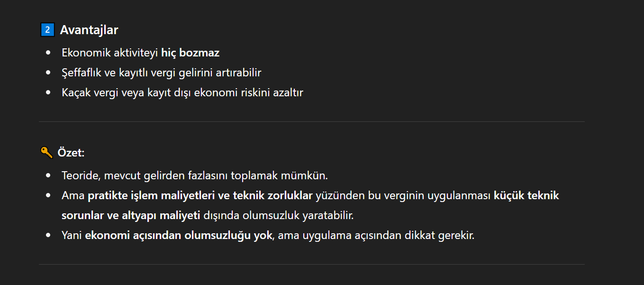Click the divider line below the Avantajlar list
Image resolution: width=644 pixels, height=285 pixels.
click(311, 121)
